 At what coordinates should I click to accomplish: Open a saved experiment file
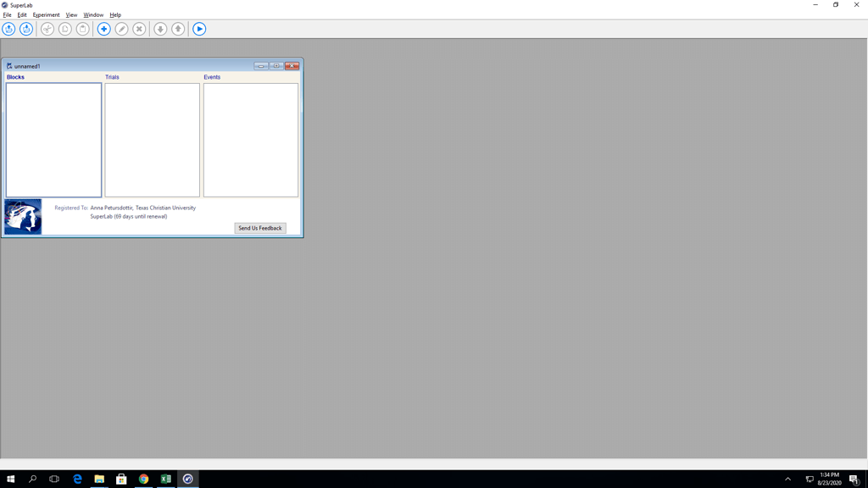pyautogui.click(x=8, y=29)
